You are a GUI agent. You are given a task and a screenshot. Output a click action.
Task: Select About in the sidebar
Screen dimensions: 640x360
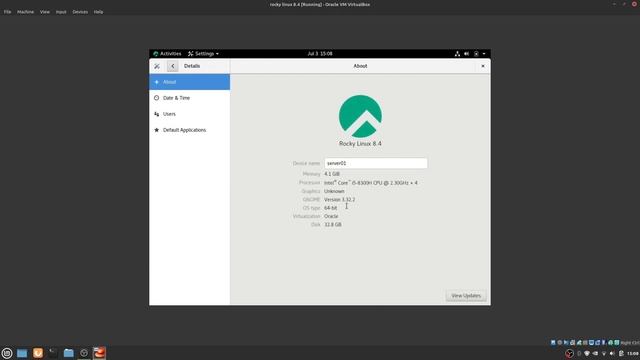(x=189, y=82)
